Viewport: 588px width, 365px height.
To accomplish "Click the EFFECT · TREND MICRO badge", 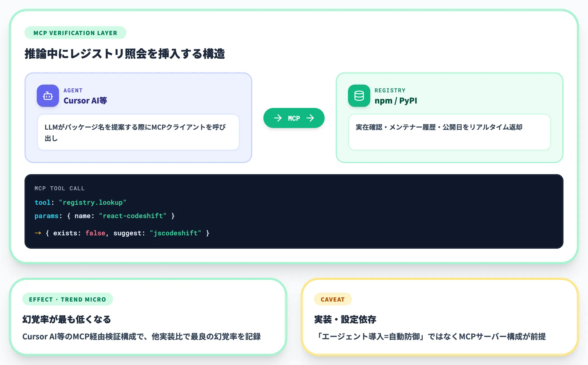I will click(68, 299).
